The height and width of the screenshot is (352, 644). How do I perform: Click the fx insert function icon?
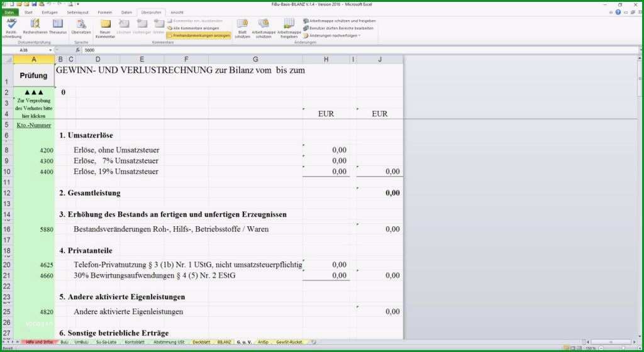[x=77, y=50]
